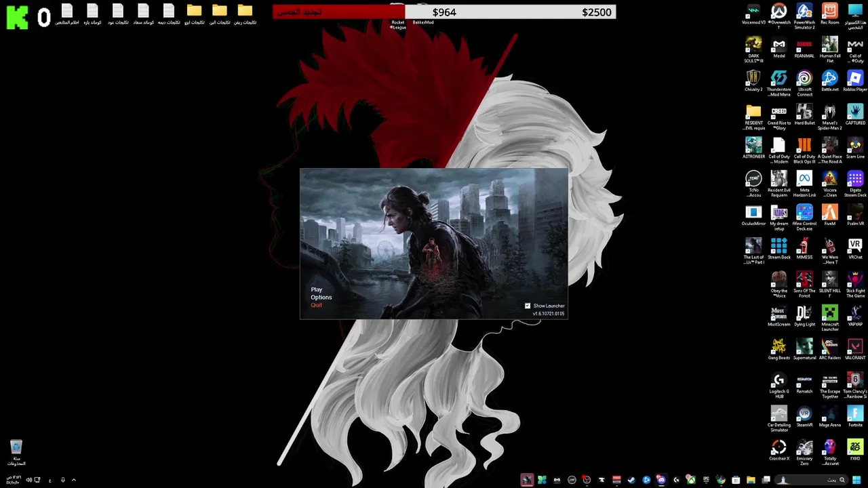Viewport: 868px width, 488px height.
Task: Click the Task View taskbar button
Action: [x=766, y=480]
